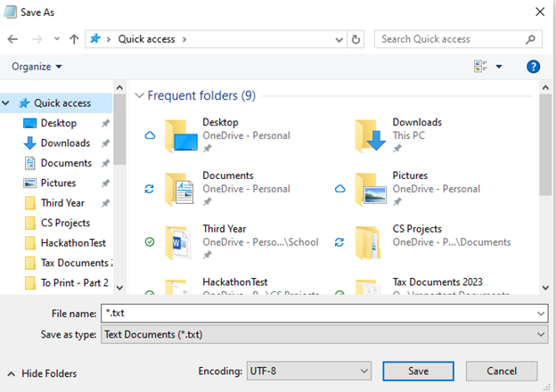Open the more view options arrow
The width and height of the screenshot is (556, 392).
click(499, 67)
